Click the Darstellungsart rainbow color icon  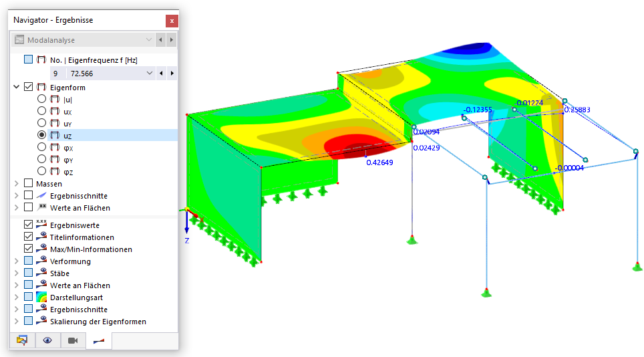click(41, 297)
